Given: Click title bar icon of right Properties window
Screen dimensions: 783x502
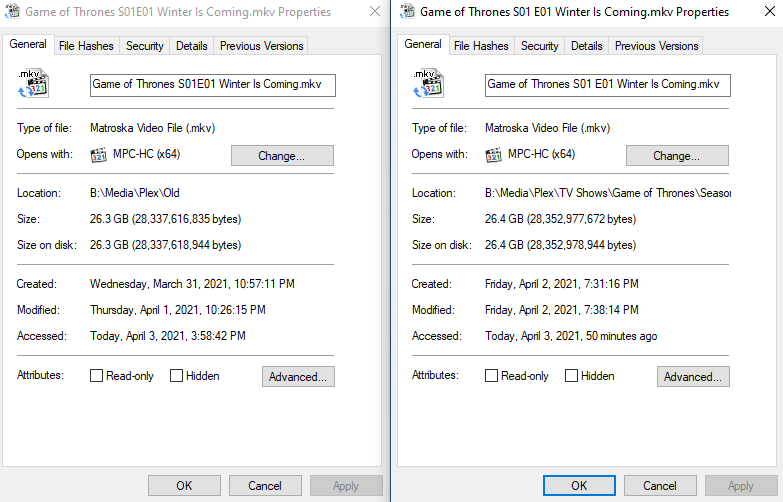Looking at the screenshot, I should tap(407, 12).
